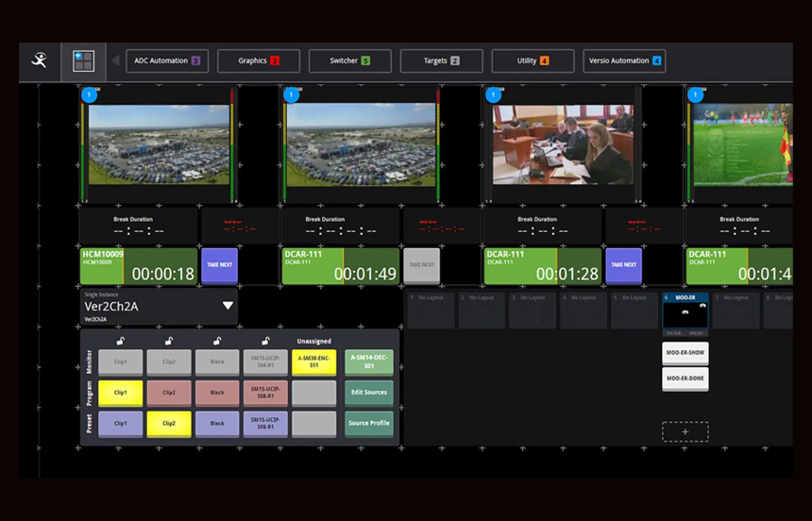Open the ADC Automation tab
This screenshot has width=812, height=521.
[167, 60]
